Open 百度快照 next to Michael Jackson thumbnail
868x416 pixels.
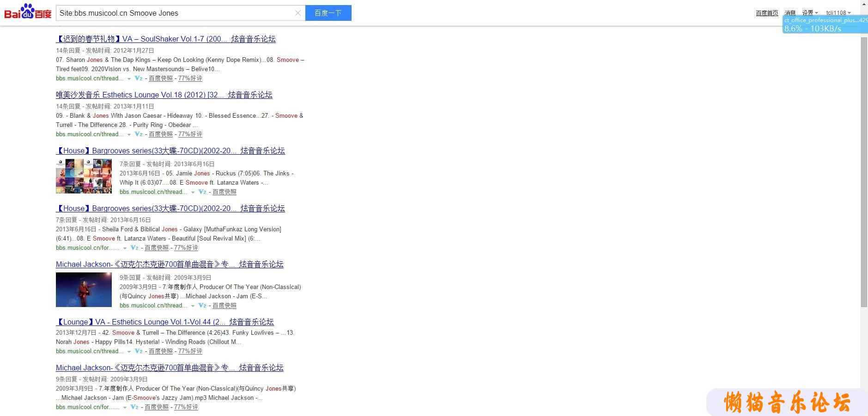(225, 306)
